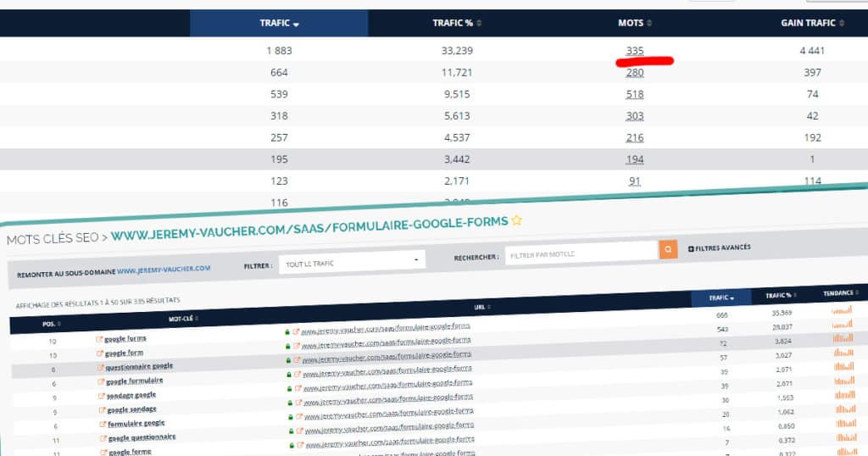
Task: Open external link icon beside 'google questionnaire'
Action: click(103, 438)
